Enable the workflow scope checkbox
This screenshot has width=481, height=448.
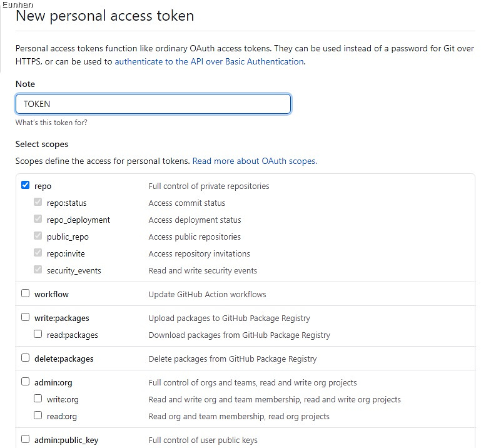pyautogui.click(x=26, y=293)
